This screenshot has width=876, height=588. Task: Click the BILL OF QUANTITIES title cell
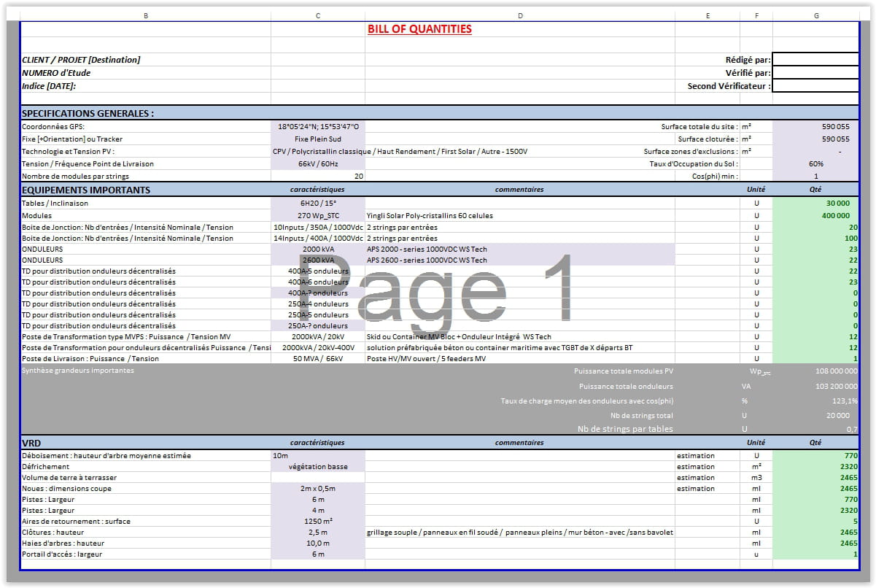coord(419,30)
